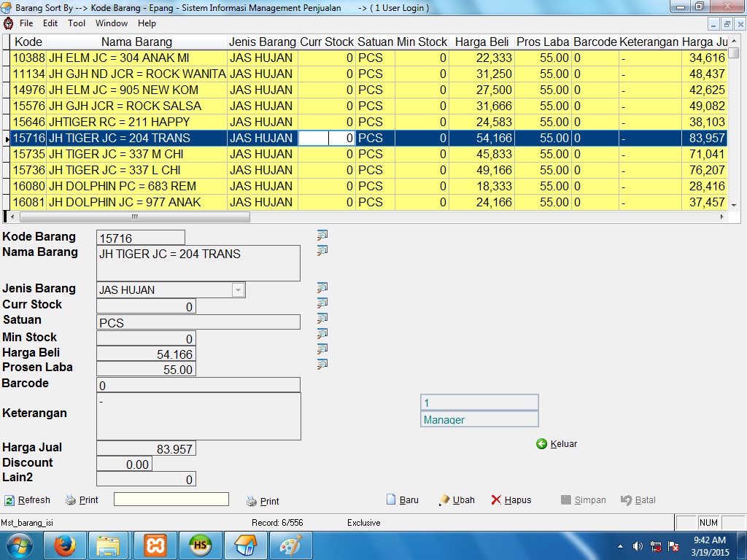Image resolution: width=747 pixels, height=560 pixels.
Task: Open the Tool menu
Action: [77, 23]
